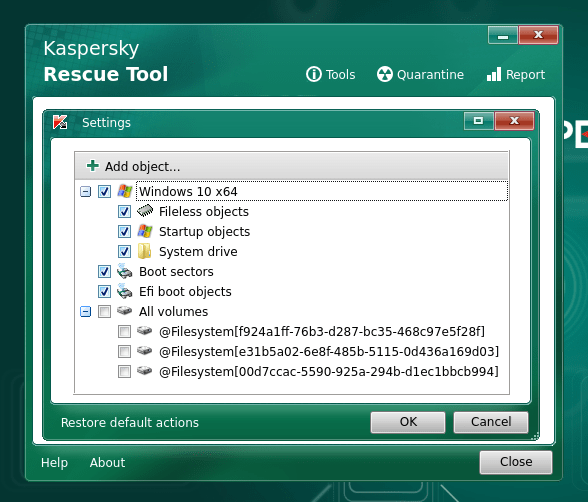Click the folder icon beside System drive
Screen dimensions: 588x502
coord(144,251)
